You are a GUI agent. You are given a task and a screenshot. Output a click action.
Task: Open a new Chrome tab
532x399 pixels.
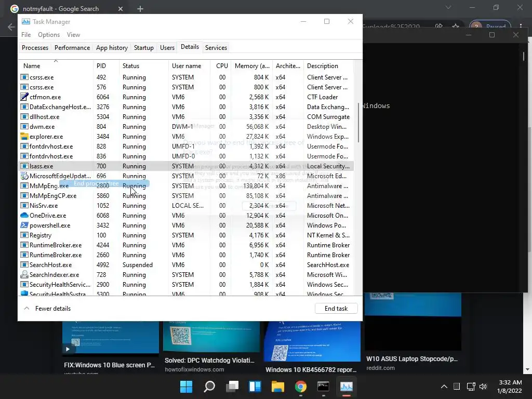(140, 9)
